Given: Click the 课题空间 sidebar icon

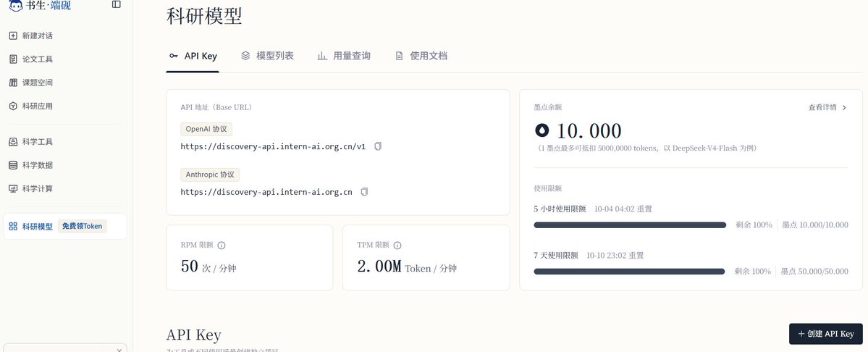Looking at the screenshot, I should 13,83.
